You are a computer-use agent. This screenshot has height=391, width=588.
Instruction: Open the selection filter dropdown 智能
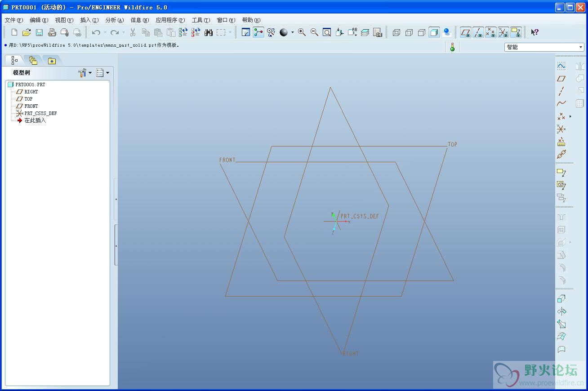[x=544, y=47]
